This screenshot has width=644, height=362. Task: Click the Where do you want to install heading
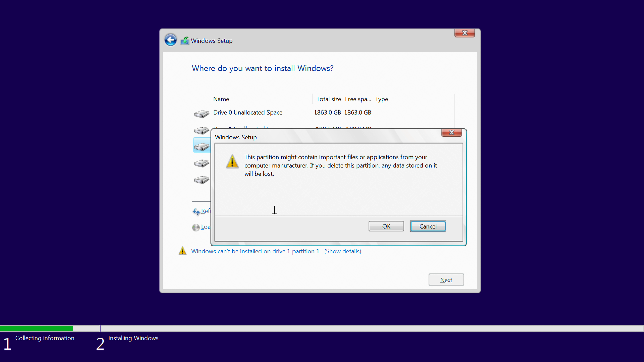point(262,68)
